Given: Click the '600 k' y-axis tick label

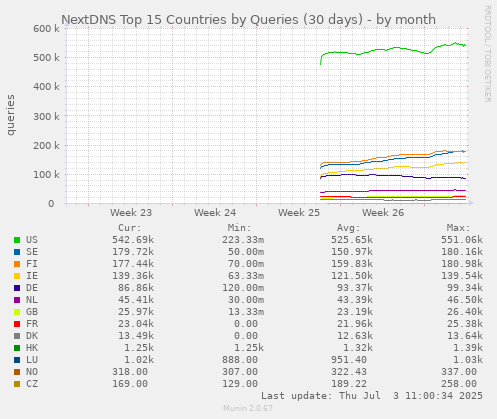Looking at the screenshot, I should 46,29.
